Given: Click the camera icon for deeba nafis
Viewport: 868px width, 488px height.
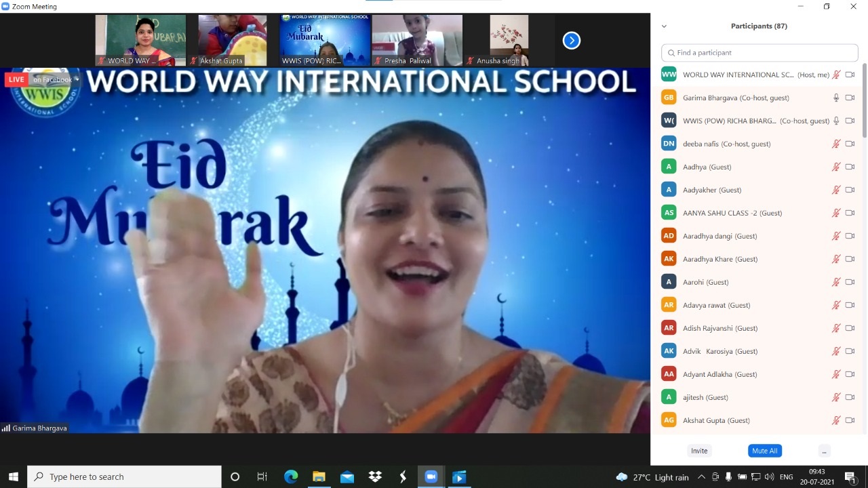Looking at the screenshot, I should coord(850,144).
